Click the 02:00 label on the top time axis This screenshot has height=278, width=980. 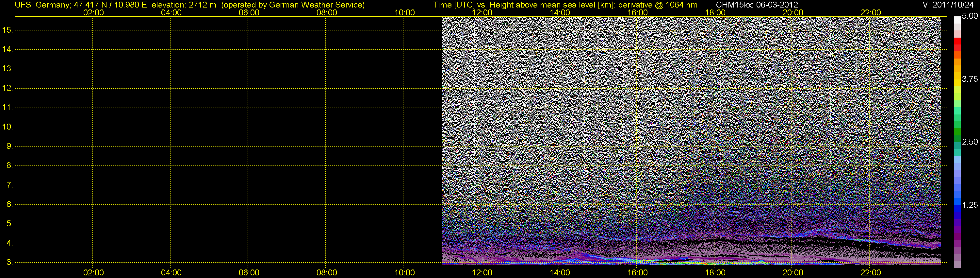coord(93,12)
